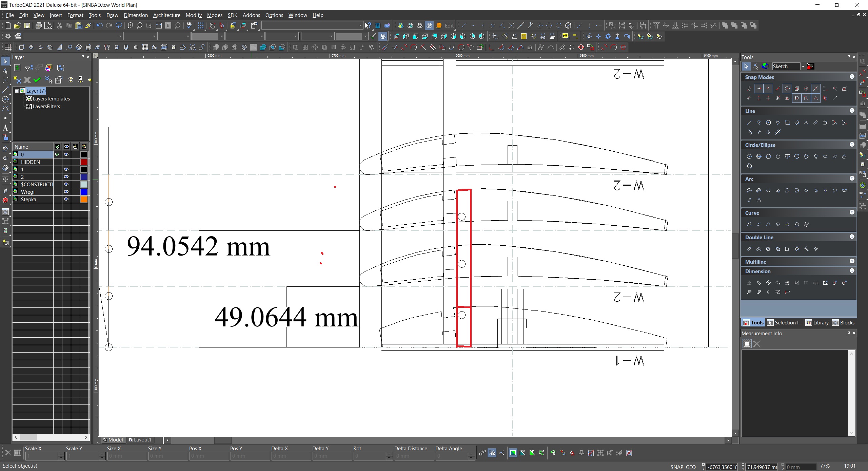Click the Save file toolbar icon
Viewport: 868px width, 471px height.
[x=27, y=25]
